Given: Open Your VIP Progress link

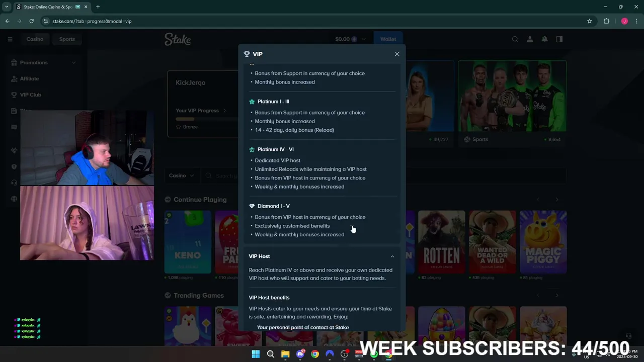Looking at the screenshot, I should [201, 111].
